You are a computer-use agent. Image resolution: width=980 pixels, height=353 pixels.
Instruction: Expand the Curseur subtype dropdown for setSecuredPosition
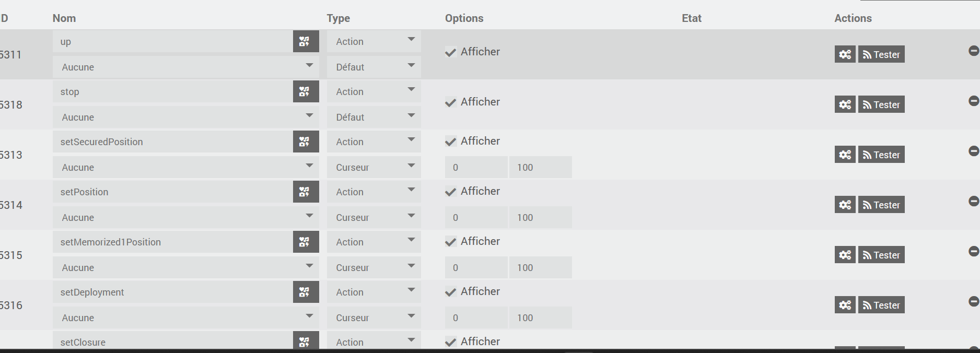[x=374, y=167]
